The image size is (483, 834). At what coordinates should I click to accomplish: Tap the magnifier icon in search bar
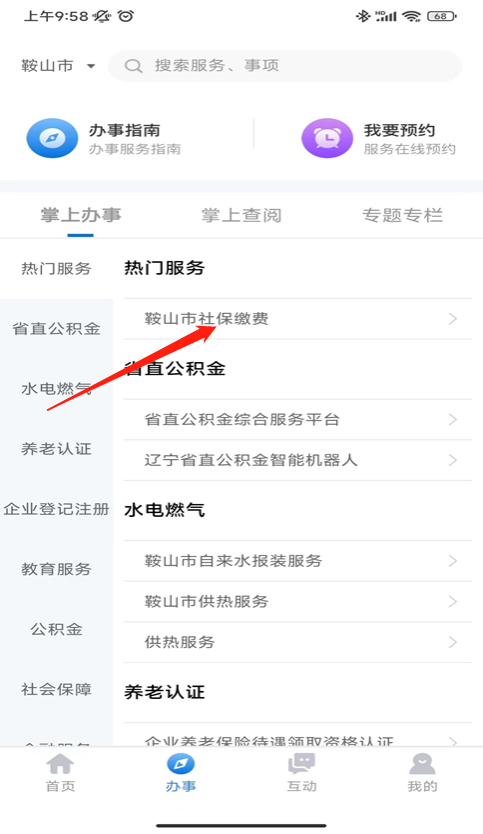point(133,66)
